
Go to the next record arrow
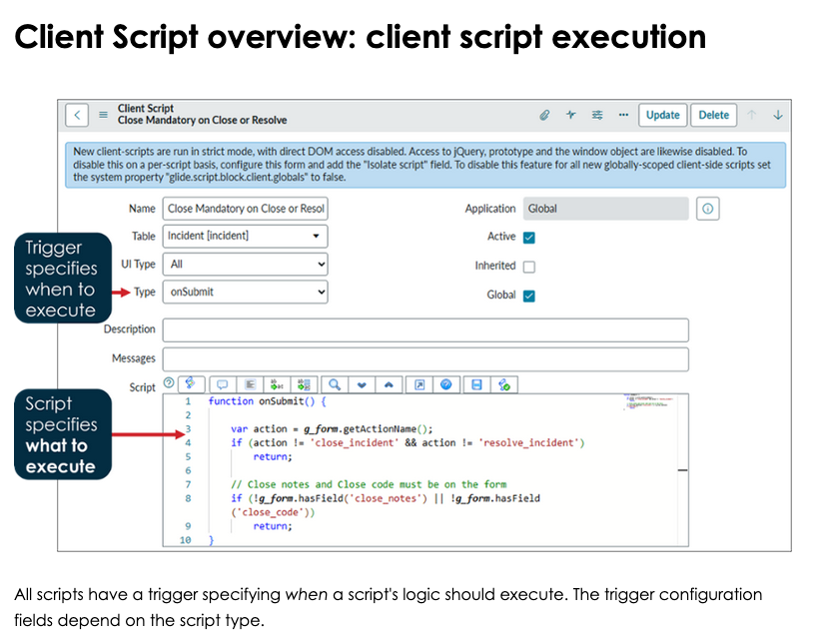coord(778,115)
